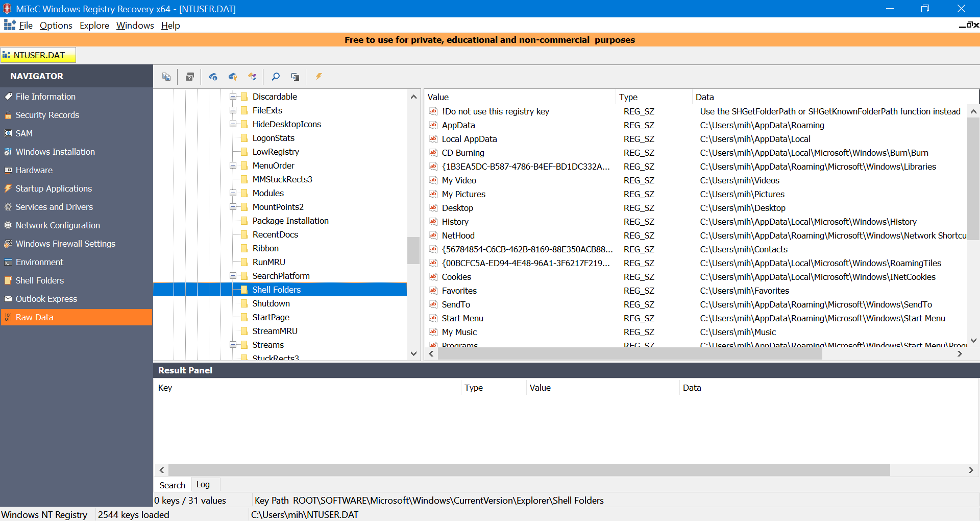Open the File menu
980x521 pixels.
(26, 26)
